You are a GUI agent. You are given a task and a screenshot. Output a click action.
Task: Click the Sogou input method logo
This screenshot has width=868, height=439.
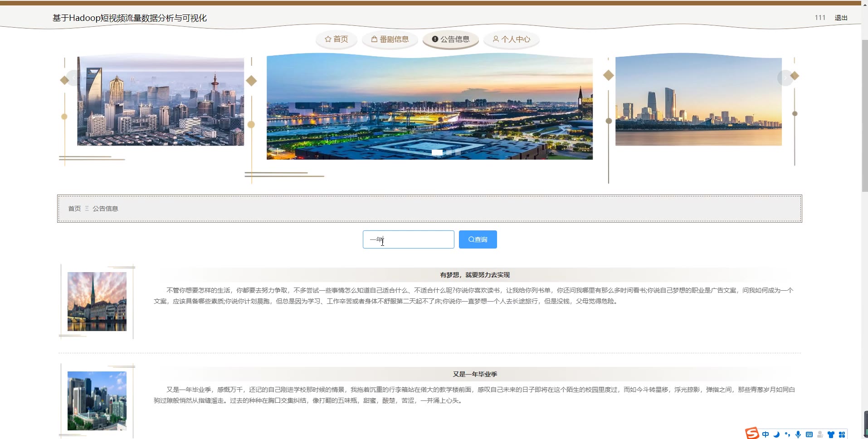(x=752, y=434)
